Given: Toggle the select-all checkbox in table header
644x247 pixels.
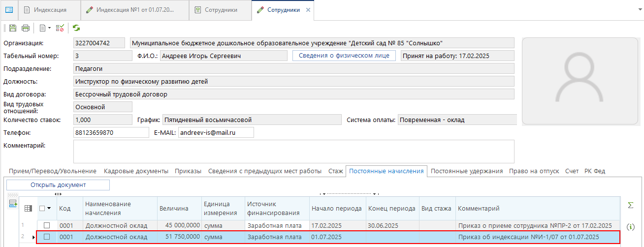Looking at the screenshot, I should (42, 209).
